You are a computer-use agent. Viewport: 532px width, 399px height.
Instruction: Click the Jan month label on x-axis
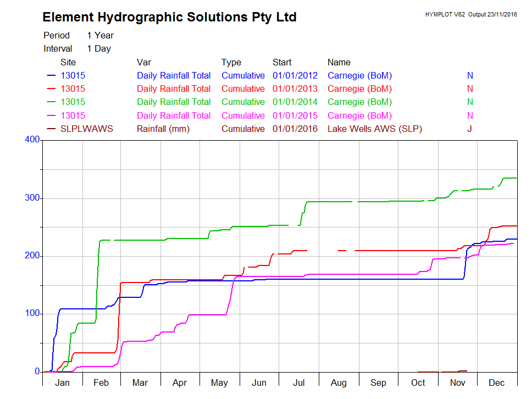tap(62, 383)
